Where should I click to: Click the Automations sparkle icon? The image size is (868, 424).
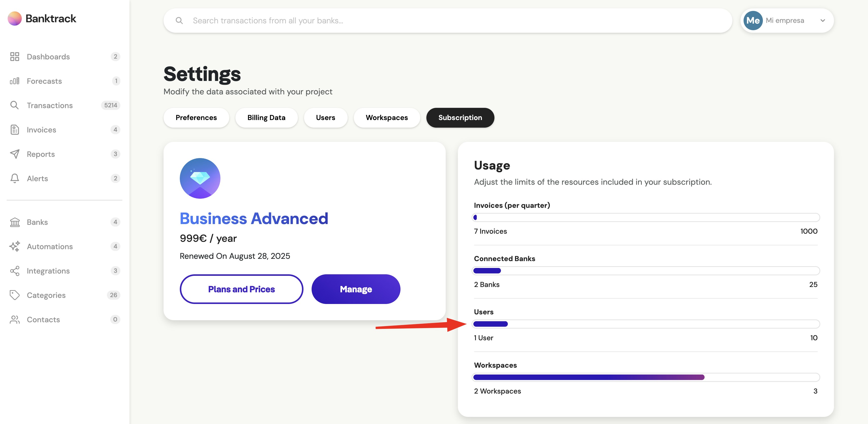(14, 246)
